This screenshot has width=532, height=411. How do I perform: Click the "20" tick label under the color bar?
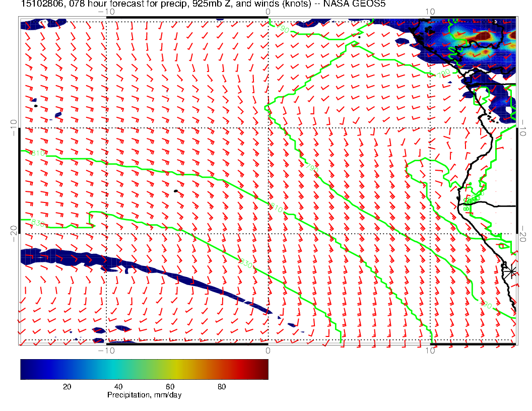(x=67, y=387)
